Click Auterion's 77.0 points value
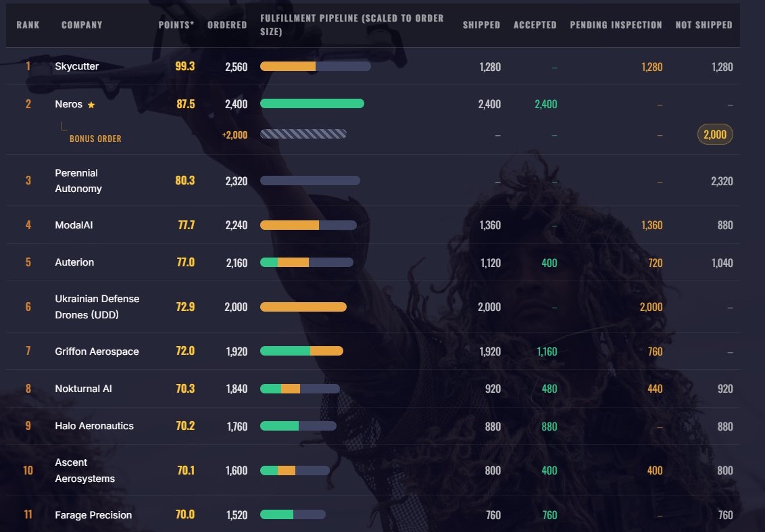 tap(185, 262)
